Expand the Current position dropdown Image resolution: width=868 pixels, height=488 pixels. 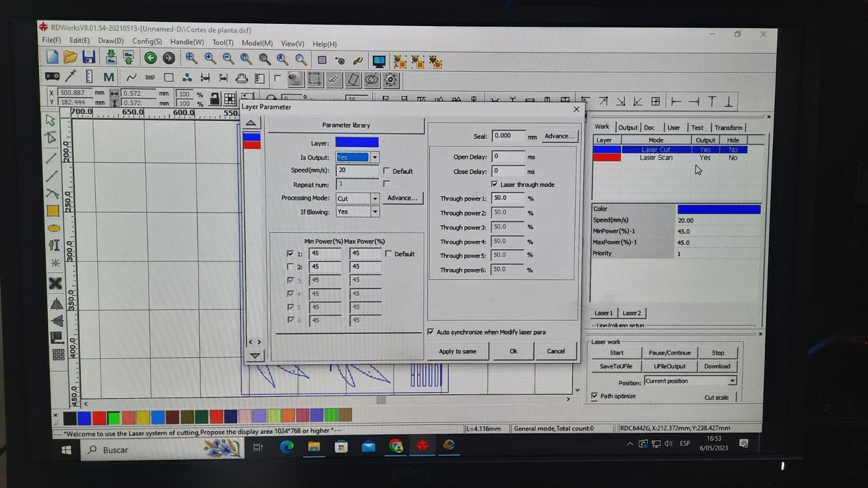(x=732, y=381)
